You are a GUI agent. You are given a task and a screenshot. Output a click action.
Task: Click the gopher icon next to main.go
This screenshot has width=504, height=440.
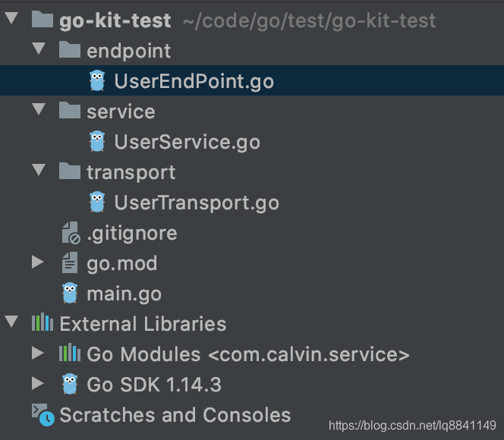pyautogui.click(x=70, y=293)
